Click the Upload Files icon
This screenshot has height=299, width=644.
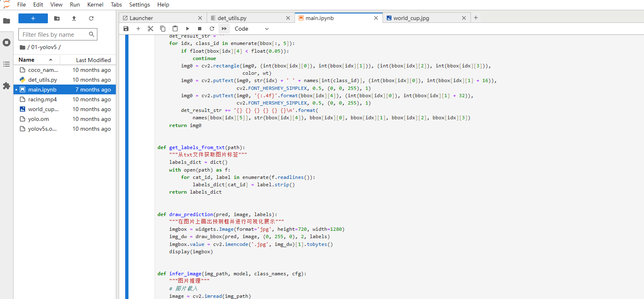click(74, 18)
